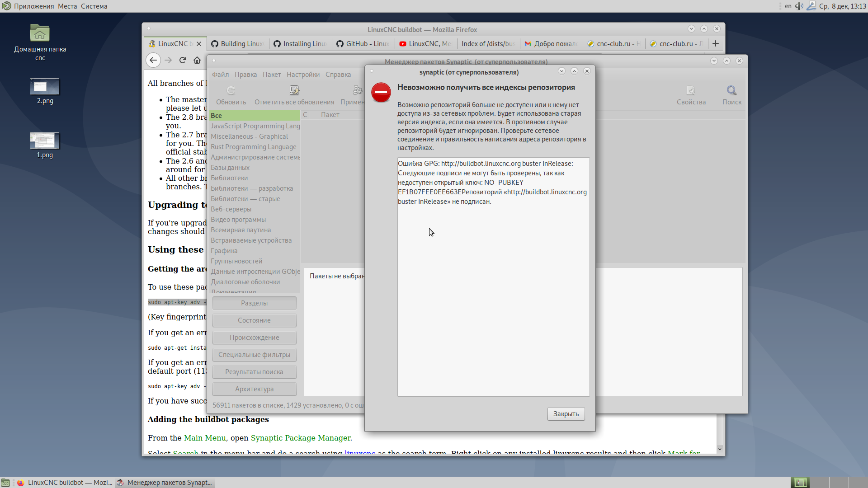Close the LinuxCNC buildbot browser tab

pos(199,44)
